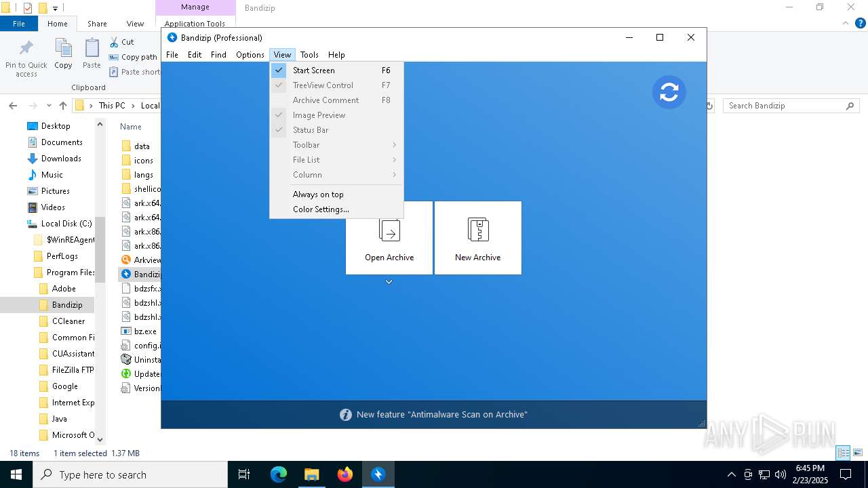Click the navigation pane scroll down arrow
The image size is (868, 488).
pos(100,439)
